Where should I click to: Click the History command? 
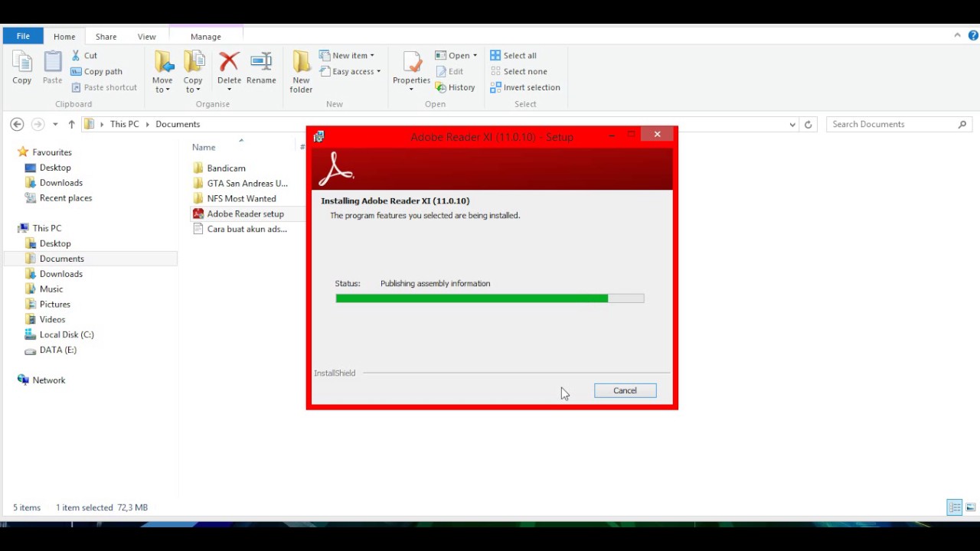[456, 87]
